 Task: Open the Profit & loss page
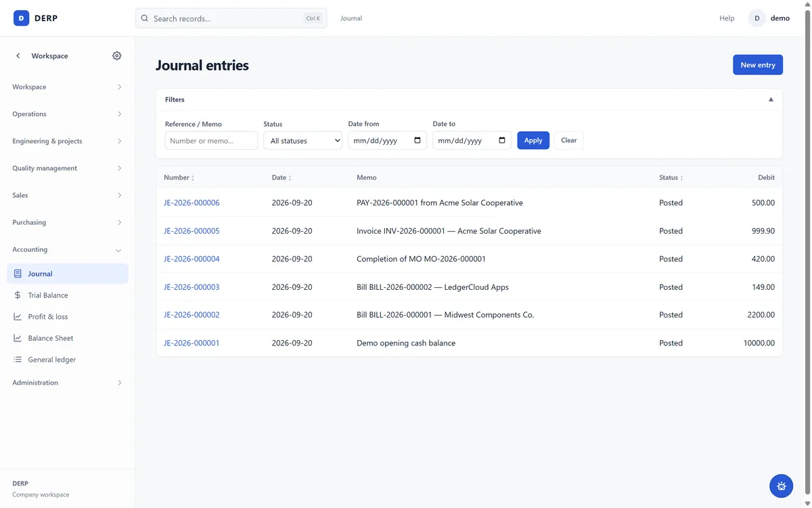67,316
